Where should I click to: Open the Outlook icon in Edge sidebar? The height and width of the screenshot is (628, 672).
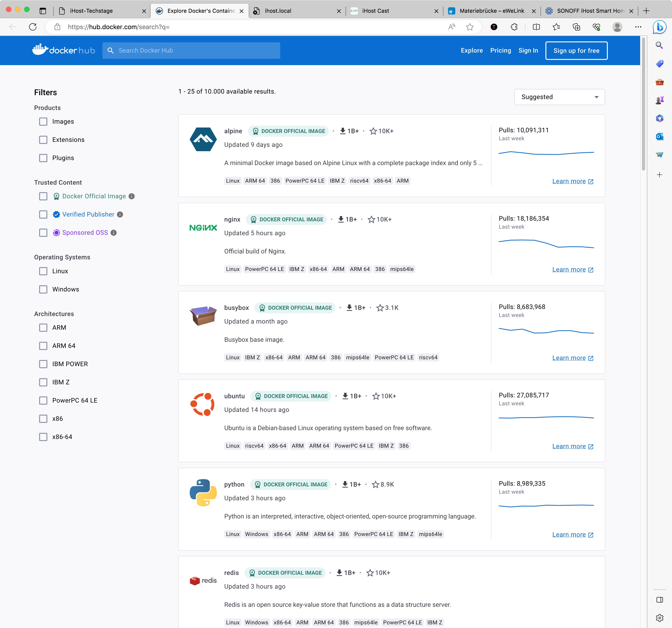[x=659, y=137]
